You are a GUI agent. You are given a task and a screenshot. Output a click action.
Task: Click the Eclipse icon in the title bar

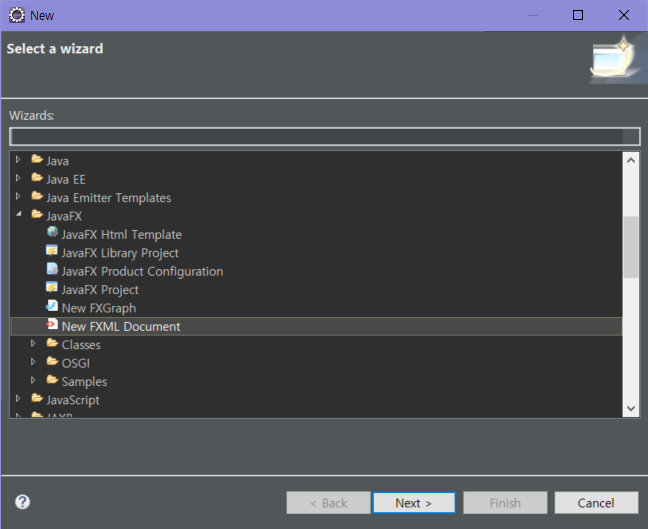coord(17,15)
